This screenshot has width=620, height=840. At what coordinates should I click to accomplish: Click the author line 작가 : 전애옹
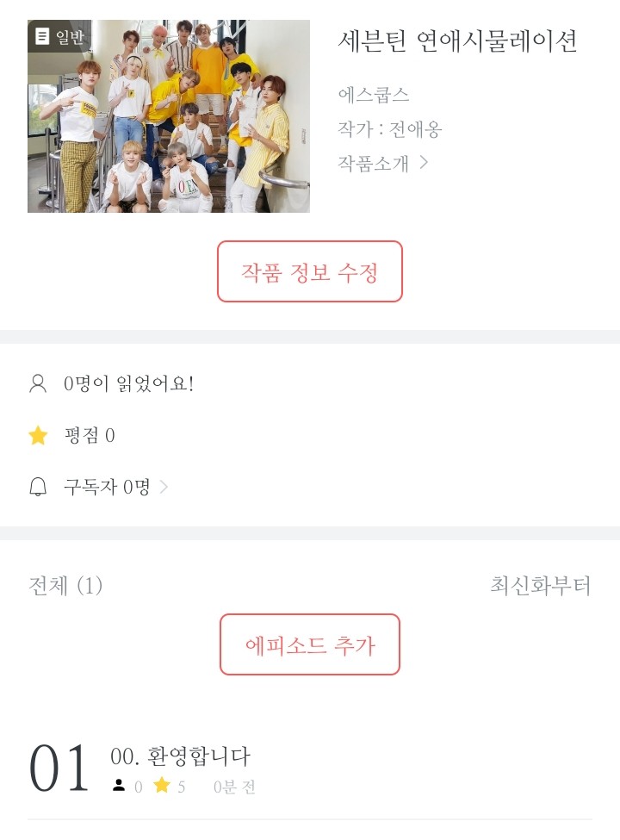390,129
